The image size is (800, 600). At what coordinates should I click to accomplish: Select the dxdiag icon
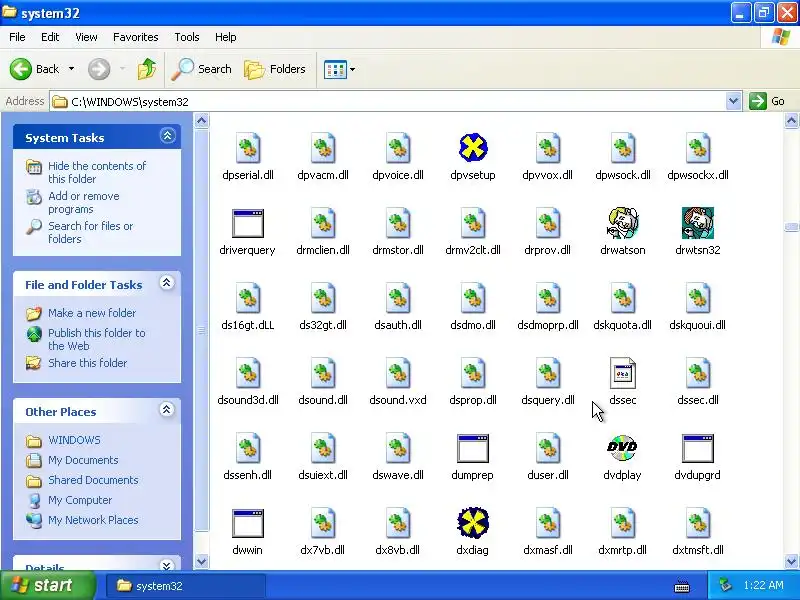472,523
